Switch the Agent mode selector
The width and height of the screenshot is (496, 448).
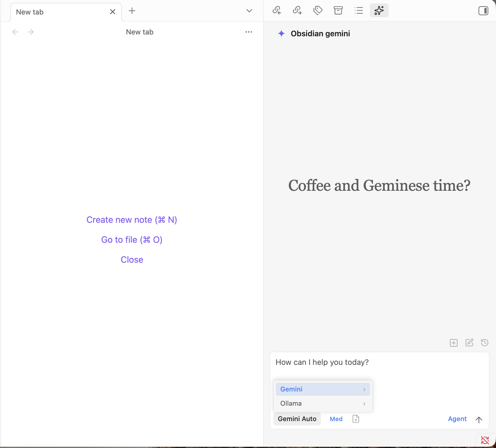(457, 419)
